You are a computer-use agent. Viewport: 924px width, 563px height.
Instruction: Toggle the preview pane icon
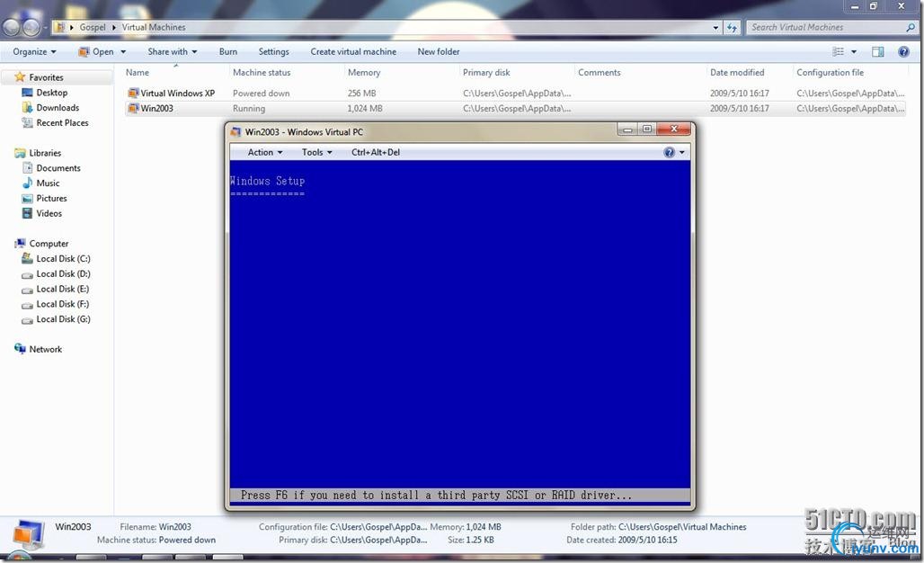878,52
